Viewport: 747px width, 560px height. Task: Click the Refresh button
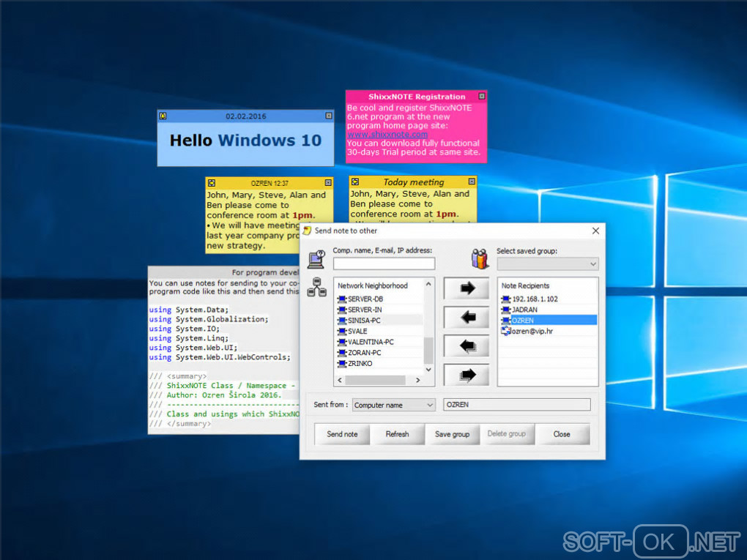398,434
